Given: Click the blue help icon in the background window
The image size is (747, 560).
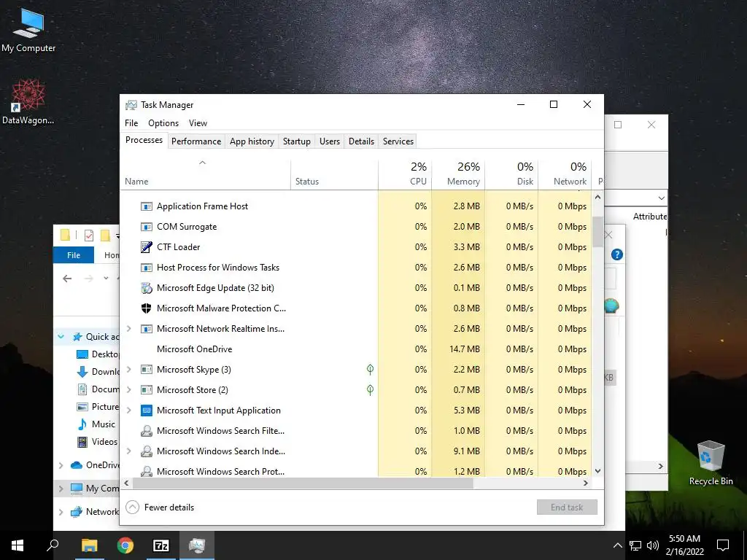Looking at the screenshot, I should [x=617, y=254].
